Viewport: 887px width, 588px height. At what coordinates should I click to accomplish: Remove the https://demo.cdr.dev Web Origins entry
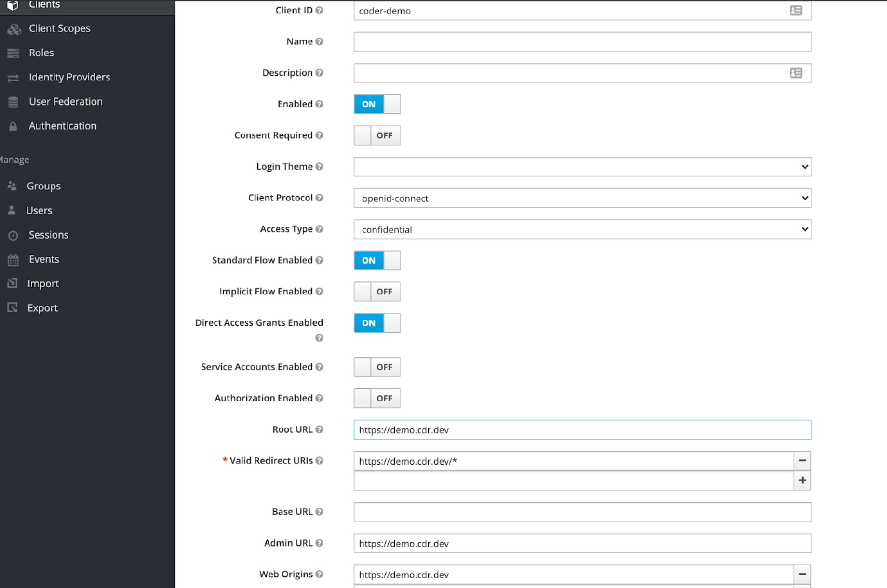click(x=802, y=574)
